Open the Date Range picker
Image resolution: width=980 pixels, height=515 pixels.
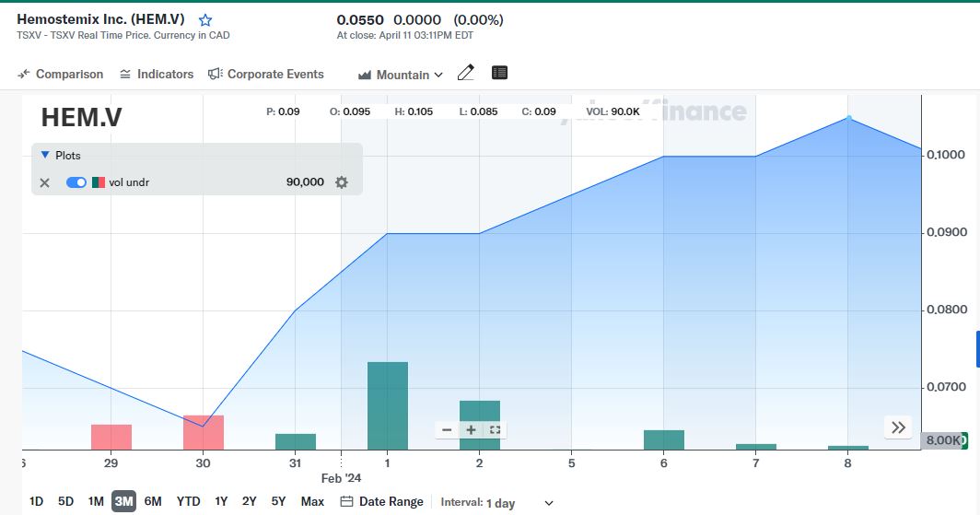[382, 501]
